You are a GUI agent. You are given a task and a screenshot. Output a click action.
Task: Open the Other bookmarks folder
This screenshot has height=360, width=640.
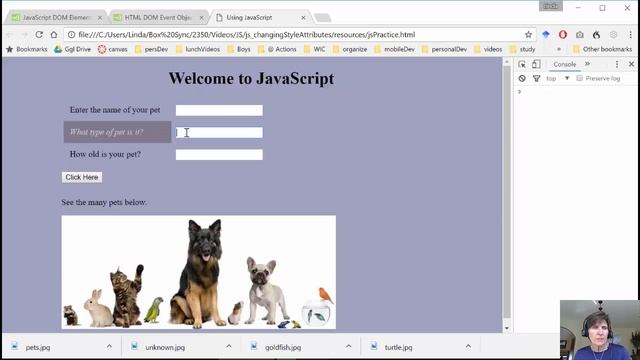pyautogui.click(x=602, y=49)
